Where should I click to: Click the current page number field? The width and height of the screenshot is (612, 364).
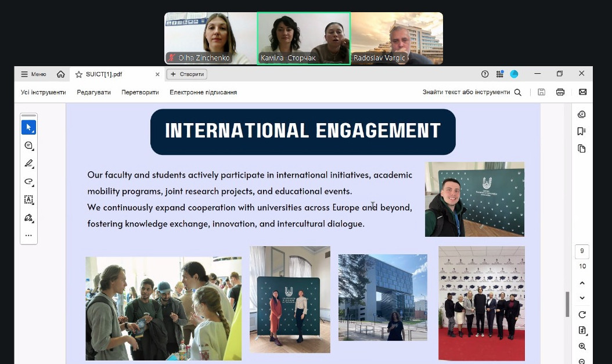(x=582, y=251)
